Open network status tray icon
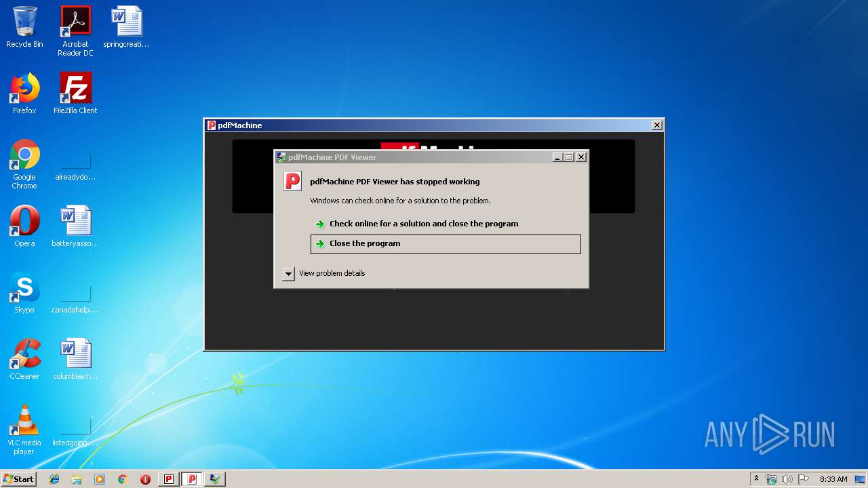The width and height of the screenshot is (868, 488). (x=771, y=479)
